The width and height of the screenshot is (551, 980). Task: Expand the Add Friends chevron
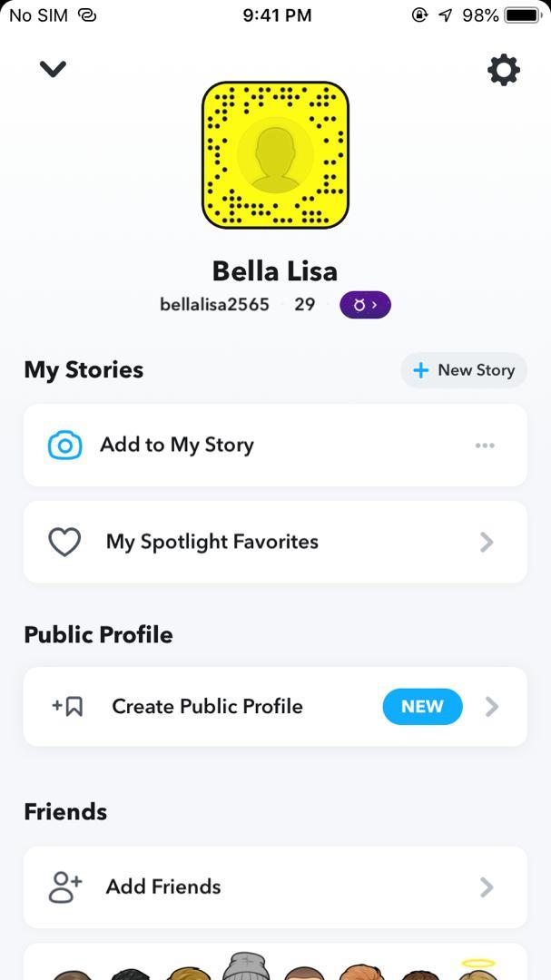point(487,887)
